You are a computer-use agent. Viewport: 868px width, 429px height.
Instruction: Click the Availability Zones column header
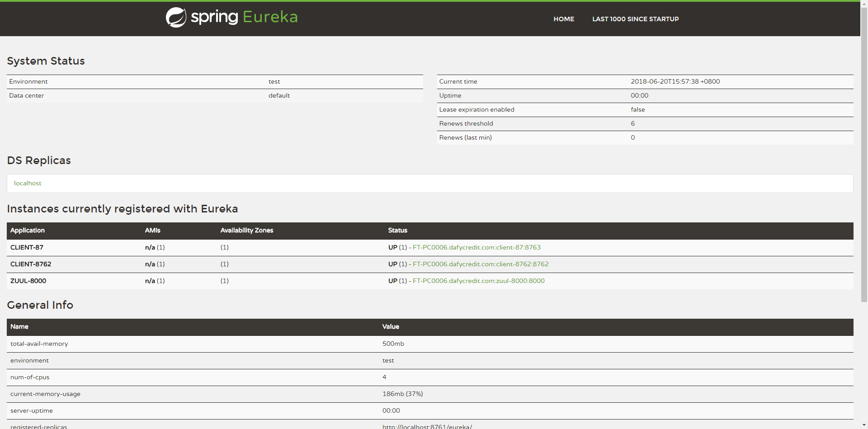(x=247, y=230)
